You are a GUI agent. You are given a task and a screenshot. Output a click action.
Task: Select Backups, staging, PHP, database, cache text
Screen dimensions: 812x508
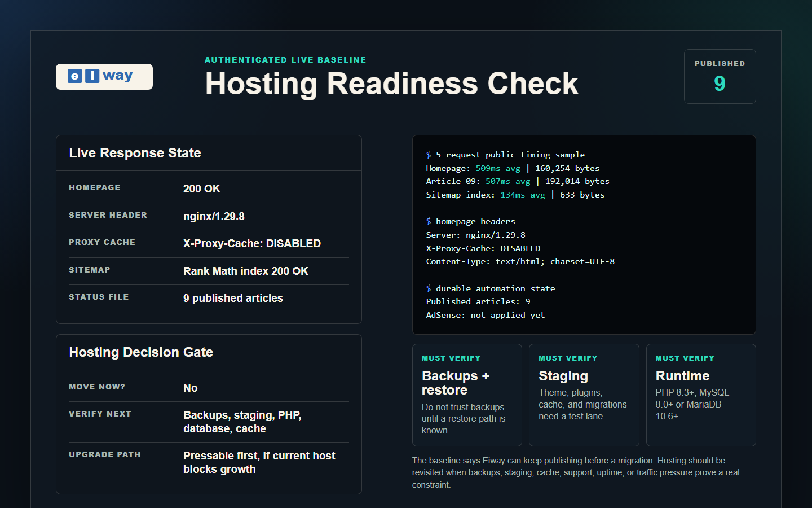(x=242, y=422)
